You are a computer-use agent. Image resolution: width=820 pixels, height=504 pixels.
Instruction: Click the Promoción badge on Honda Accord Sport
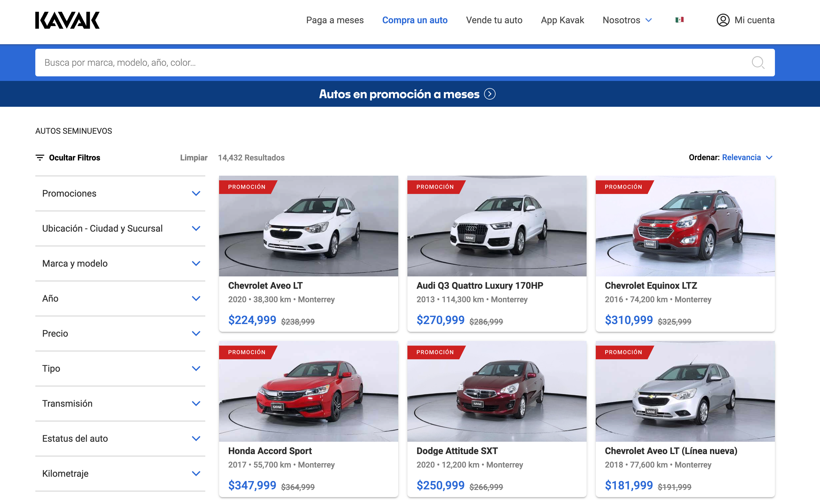click(246, 352)
